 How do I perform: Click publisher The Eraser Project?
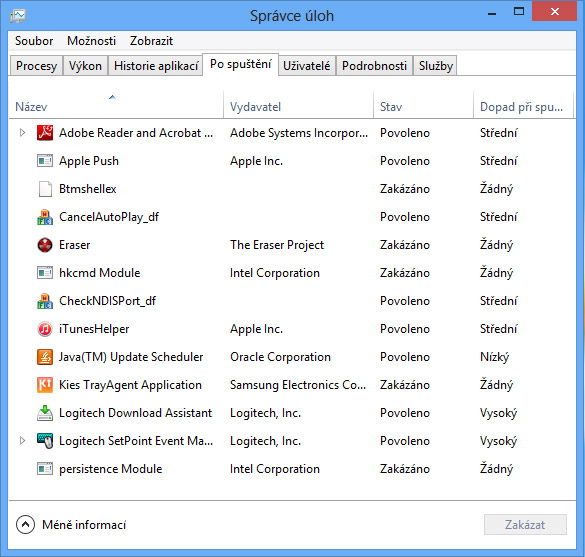tap(277, 245)
